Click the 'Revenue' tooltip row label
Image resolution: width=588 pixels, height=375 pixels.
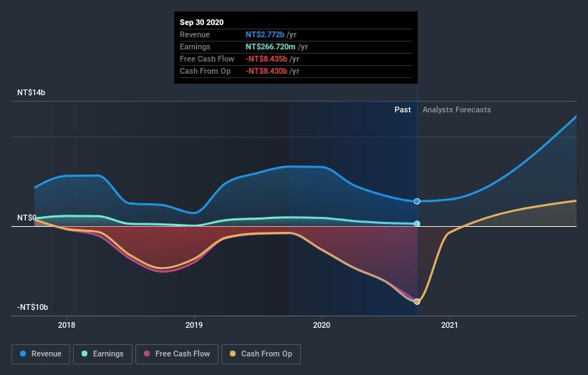pyautogui.click(x=195, y=34)
